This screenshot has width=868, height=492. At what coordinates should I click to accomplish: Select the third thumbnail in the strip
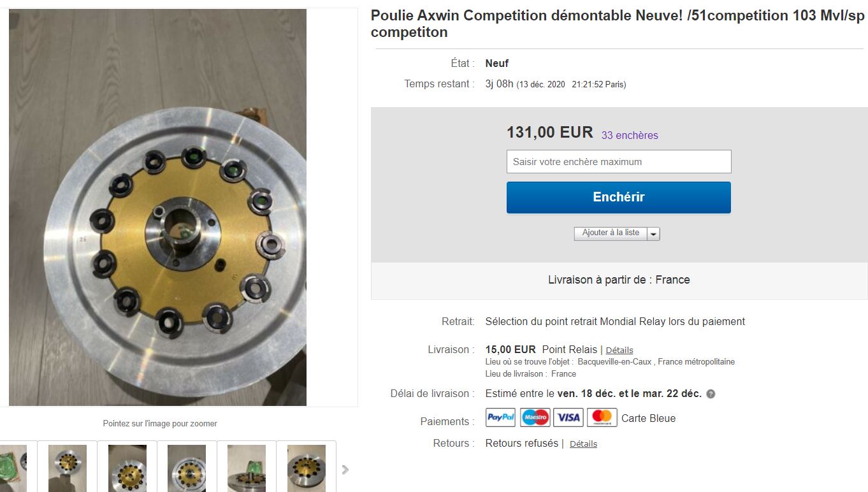pos(127,468)
